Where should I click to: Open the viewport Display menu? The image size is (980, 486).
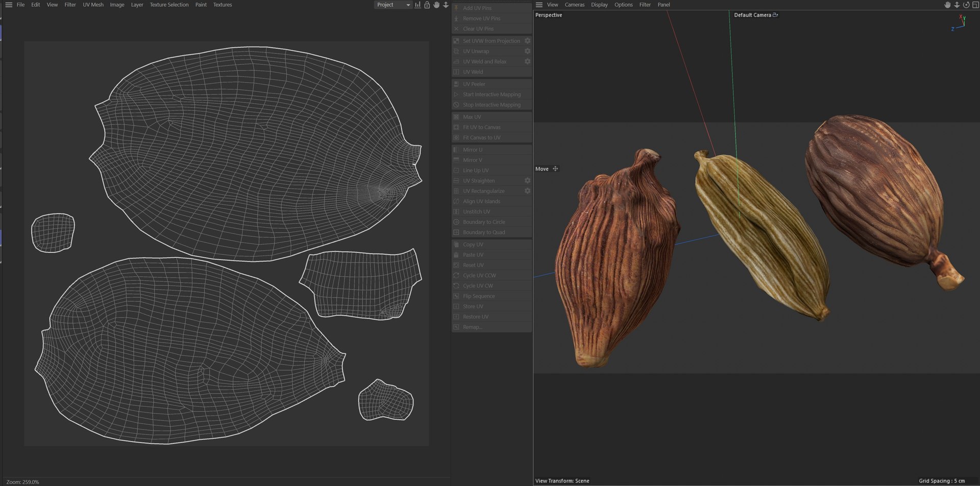(x=599, y=5)
